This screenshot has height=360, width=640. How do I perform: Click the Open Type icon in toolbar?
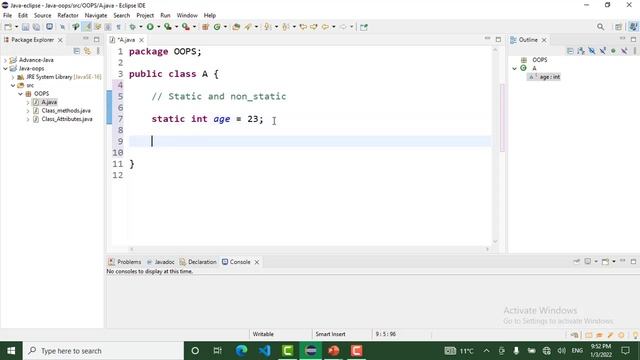pos(236,27)
